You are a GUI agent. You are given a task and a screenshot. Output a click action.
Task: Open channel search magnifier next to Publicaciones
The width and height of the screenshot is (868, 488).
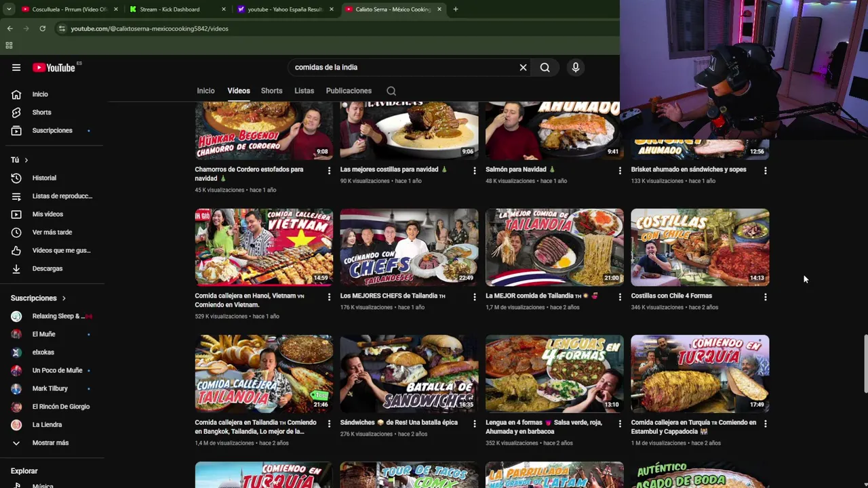click(x=391, y=91)
